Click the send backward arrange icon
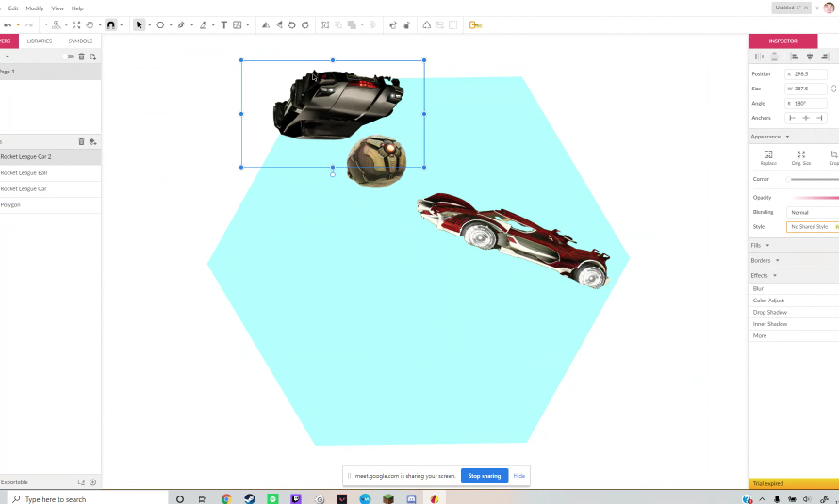The height and width of the screenshot is (504, 839). click(x=406, y=25)
